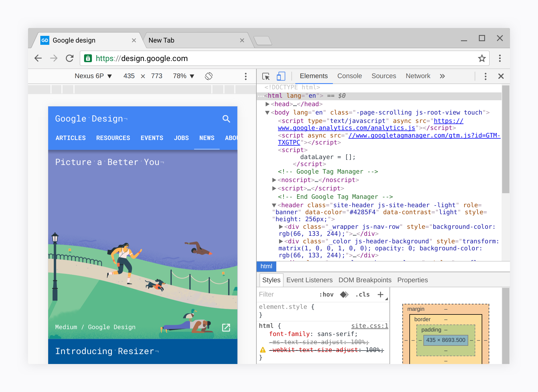Toggle the :hov element state option

click(326, 295)
